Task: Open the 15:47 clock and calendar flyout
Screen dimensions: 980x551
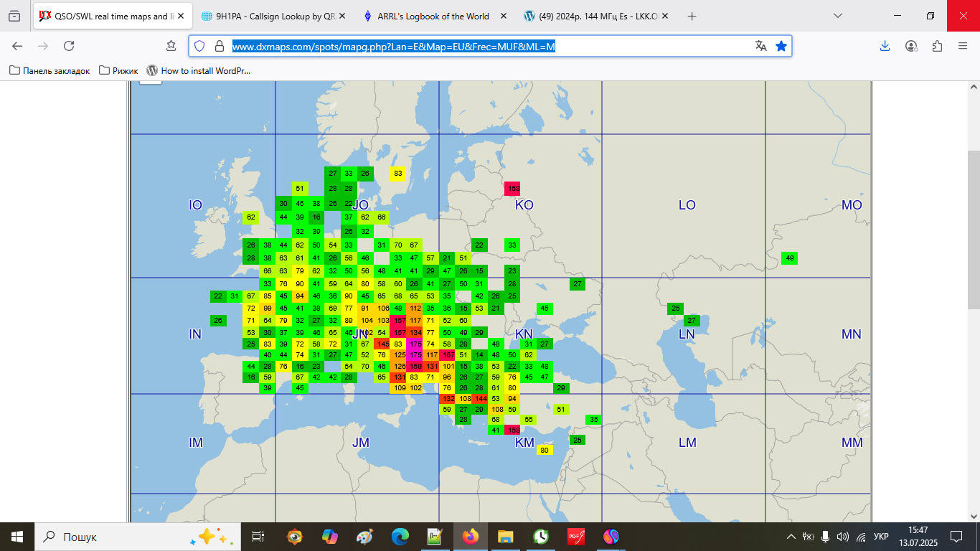Action: click(917, 537)
